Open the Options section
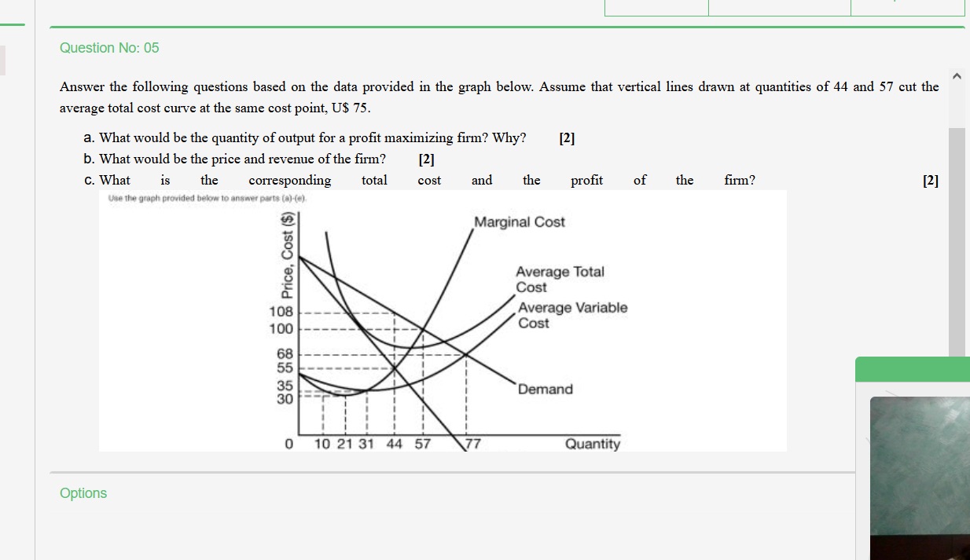 pos(83,493)
